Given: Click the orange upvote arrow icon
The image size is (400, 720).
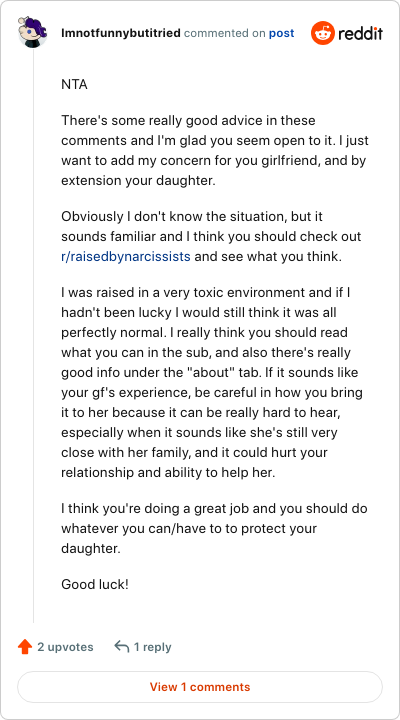Looking at the screenshot, I should pyautogui.click(x=25, y=647).
